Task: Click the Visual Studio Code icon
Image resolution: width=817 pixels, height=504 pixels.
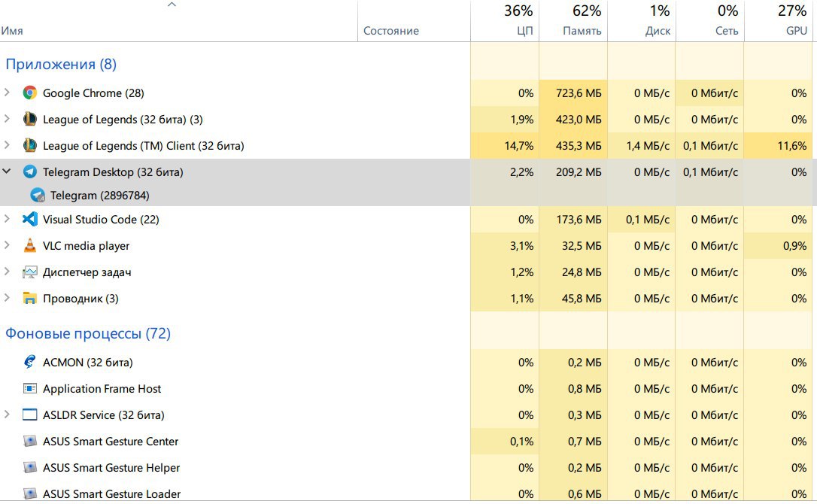Action: click(29, 219)
